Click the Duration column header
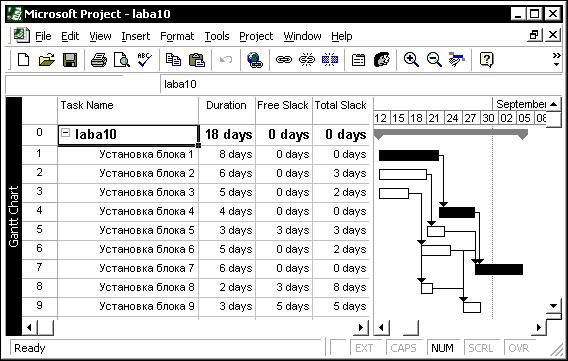568x361 pixels. [x=227, y=110]
